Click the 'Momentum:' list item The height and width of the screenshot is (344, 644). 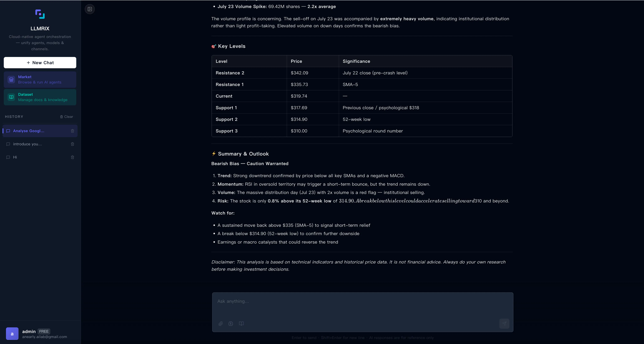coord(324,184)
